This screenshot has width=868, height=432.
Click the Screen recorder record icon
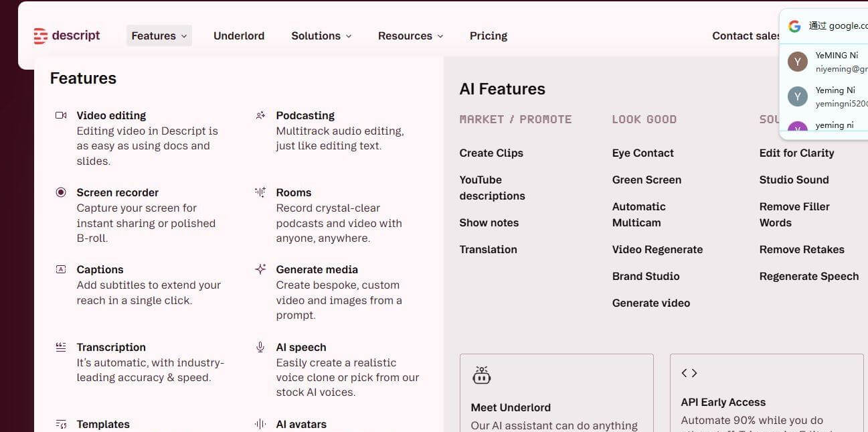coord(61,192)
